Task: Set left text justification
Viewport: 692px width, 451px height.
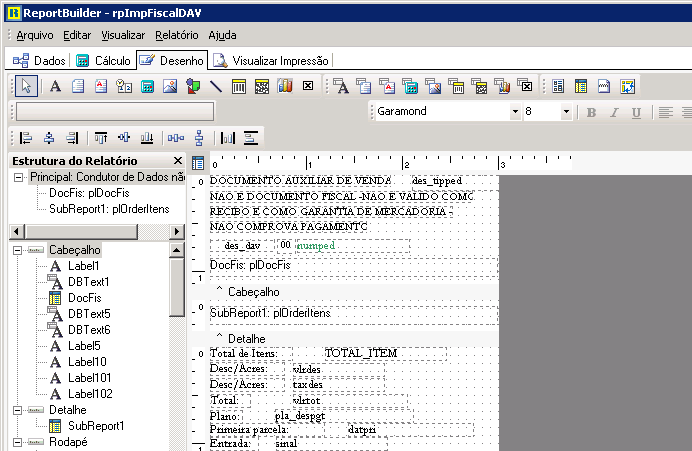Action: pos(666,113)
